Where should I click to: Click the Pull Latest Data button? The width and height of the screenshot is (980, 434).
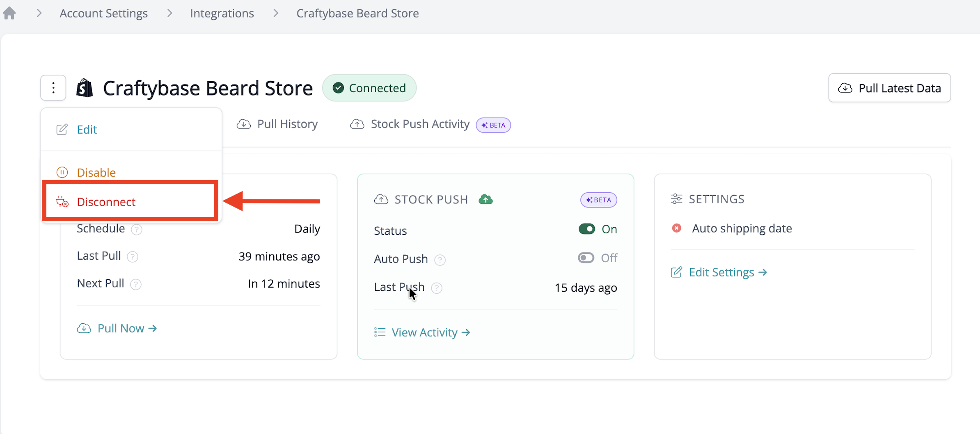889,88
